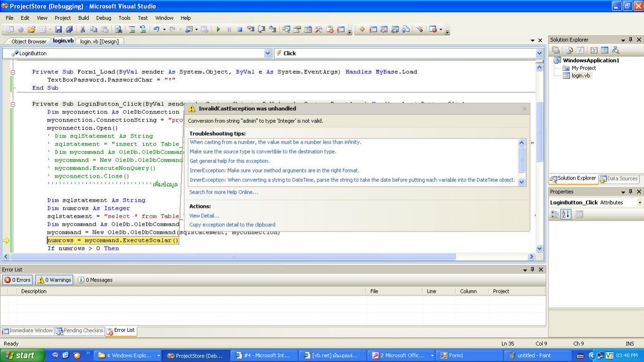
Task: Switch to the Data Sources tab
Action: [619, 179]
